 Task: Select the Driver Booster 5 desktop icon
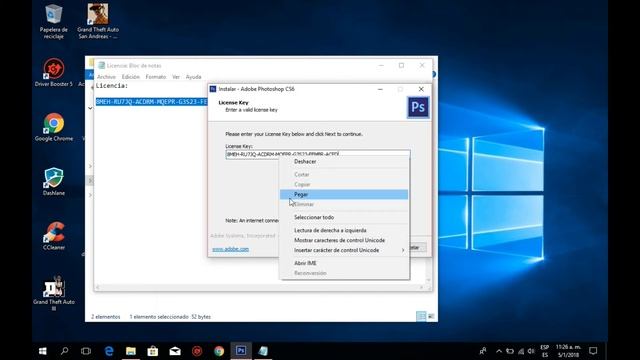(x=53, y=73)
